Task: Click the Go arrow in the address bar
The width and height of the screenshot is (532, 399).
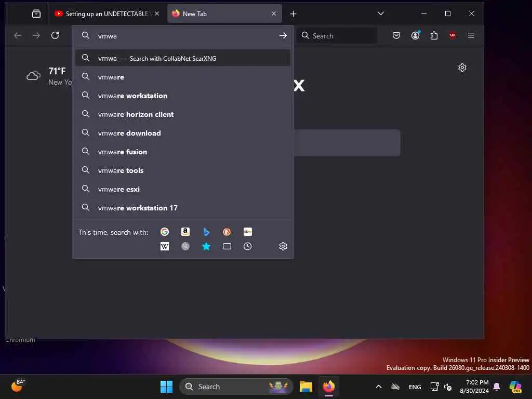Action: click(283, 36)
